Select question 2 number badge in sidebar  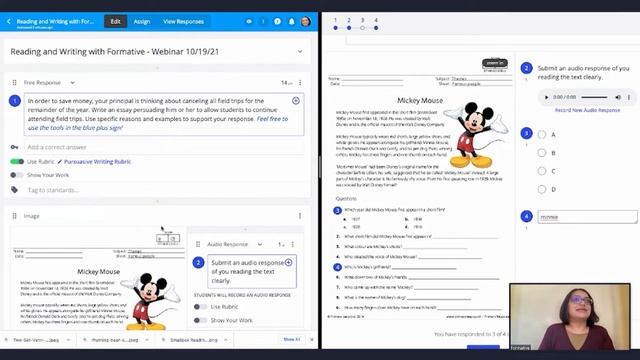click(x=526, y=68)
